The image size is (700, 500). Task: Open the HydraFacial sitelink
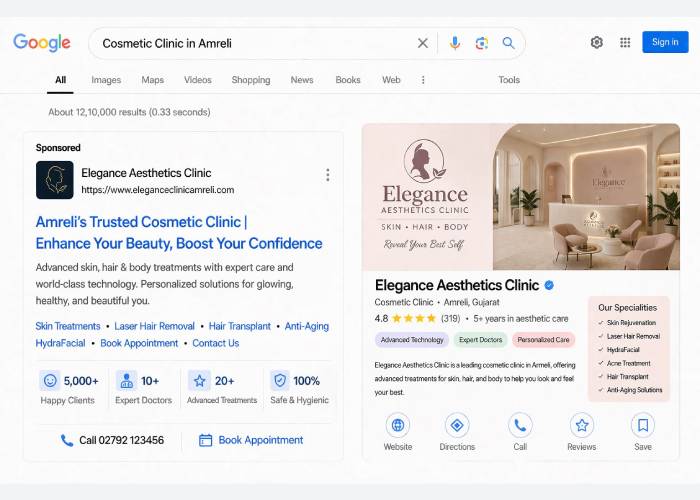60,343
